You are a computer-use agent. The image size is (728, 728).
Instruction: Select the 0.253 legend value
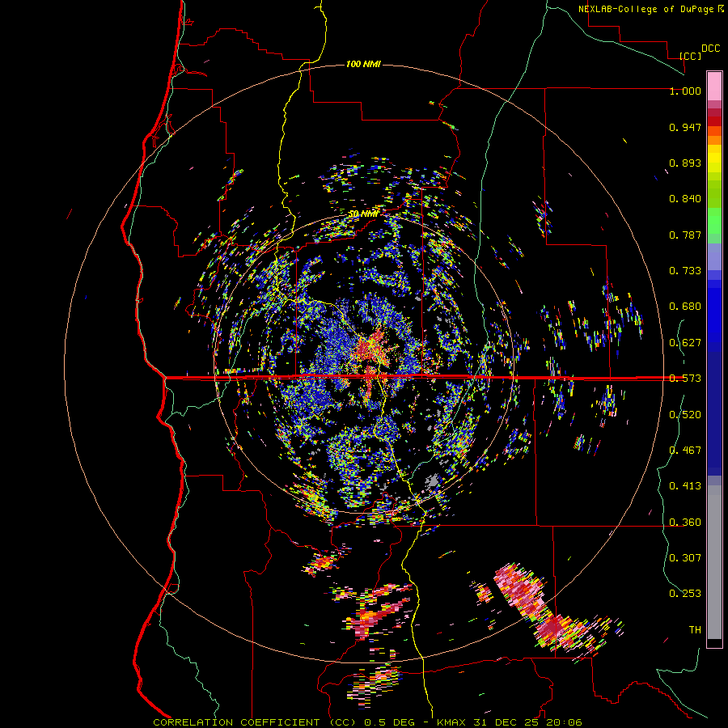click(685, 594)
